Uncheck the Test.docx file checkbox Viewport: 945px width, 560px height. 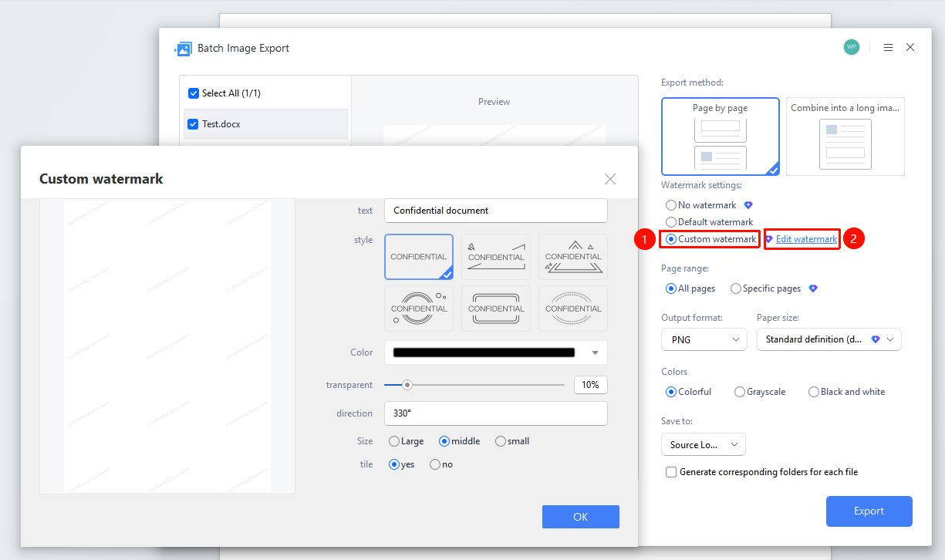[194, 123]
